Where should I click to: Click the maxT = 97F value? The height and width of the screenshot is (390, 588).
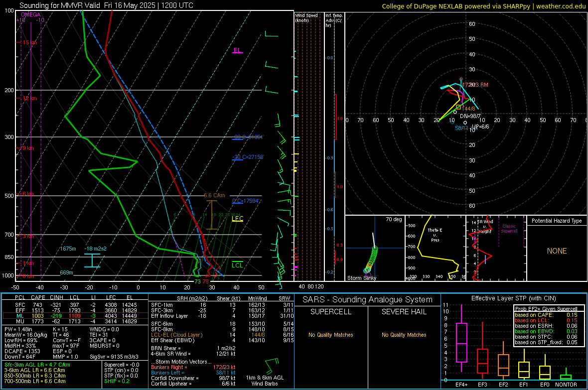point(66,346)
